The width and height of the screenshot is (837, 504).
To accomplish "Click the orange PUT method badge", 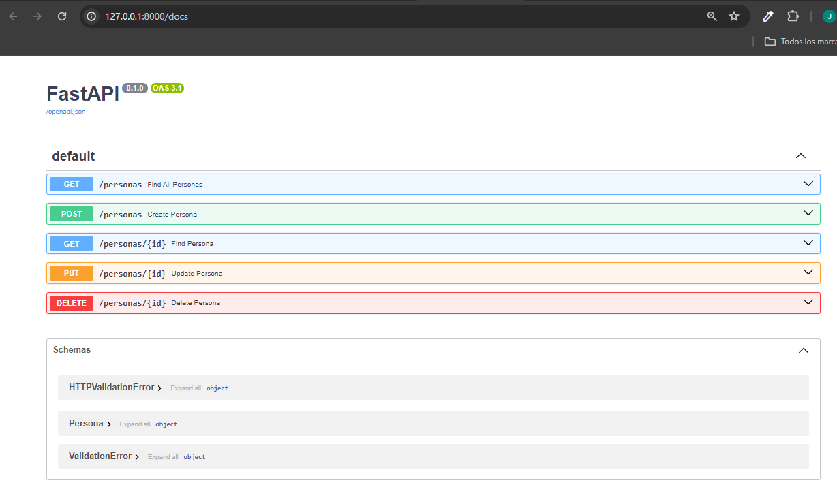I will pyautogui.click(x=72, y=273).
